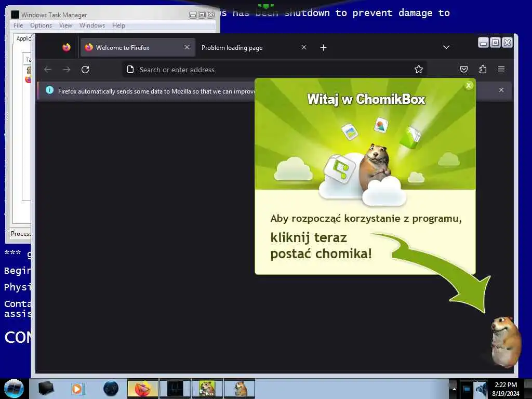This screenshot has height=399, width=532.
Task: Click the info icon in notification bar
Action: [x=49, y=90]
